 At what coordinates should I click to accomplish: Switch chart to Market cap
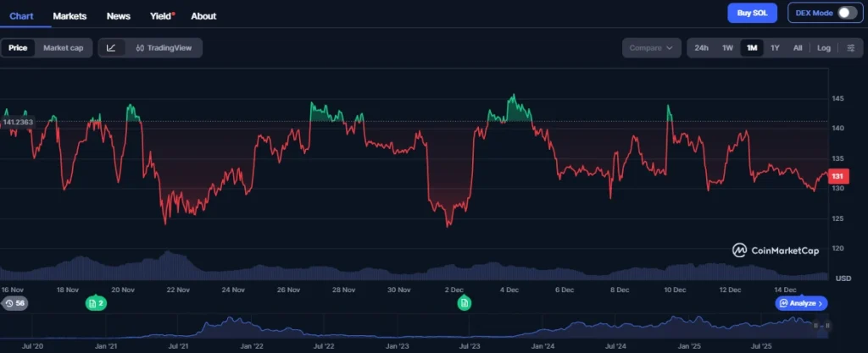[x=64, y=48]
